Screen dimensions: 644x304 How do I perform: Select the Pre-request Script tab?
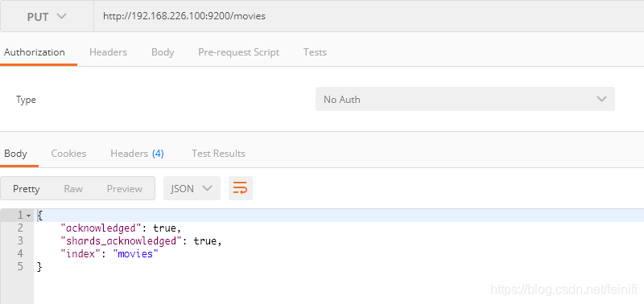[x=238, y=52]
